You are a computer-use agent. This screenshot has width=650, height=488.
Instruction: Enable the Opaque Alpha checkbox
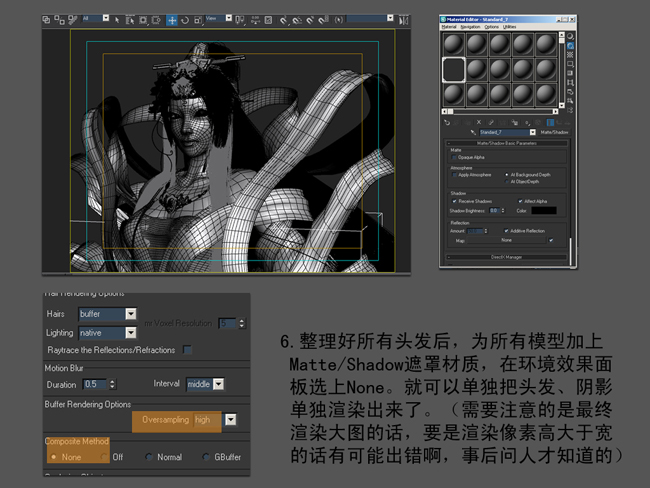(x=454, y=157)
